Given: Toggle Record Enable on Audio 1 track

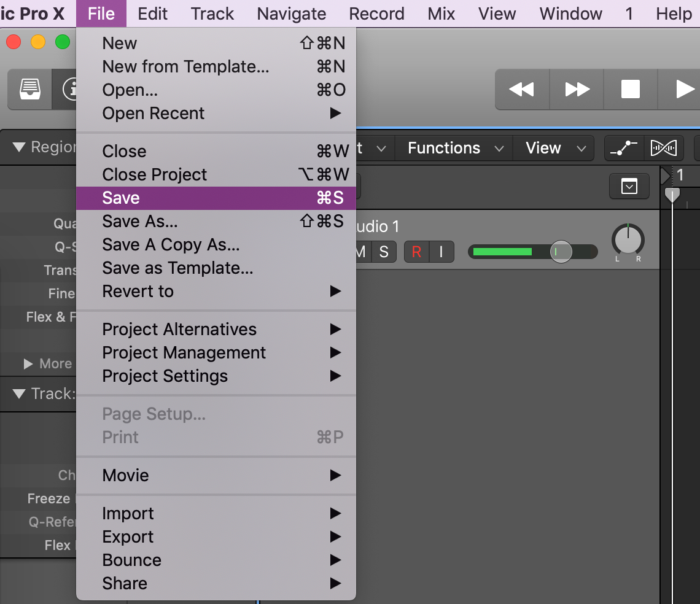Looking at the screenshot, I should [x=416, y=252].
